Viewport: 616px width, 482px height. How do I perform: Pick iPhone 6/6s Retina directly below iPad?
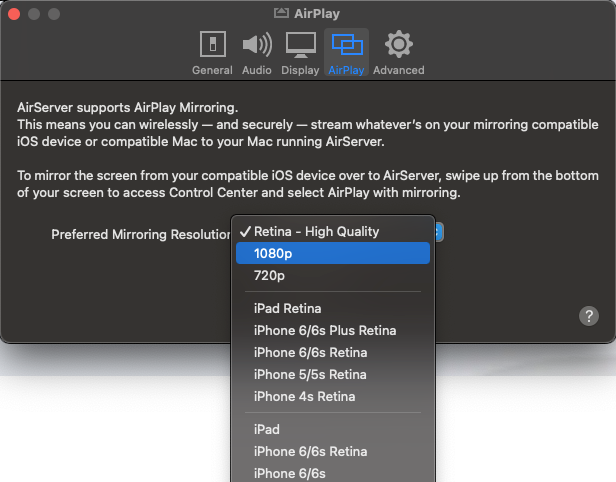(310, 452)
